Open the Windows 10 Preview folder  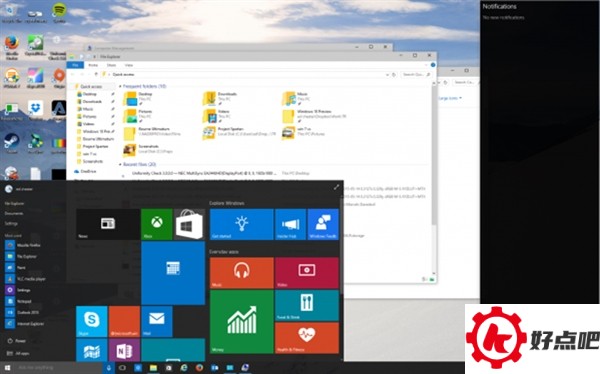315,115
